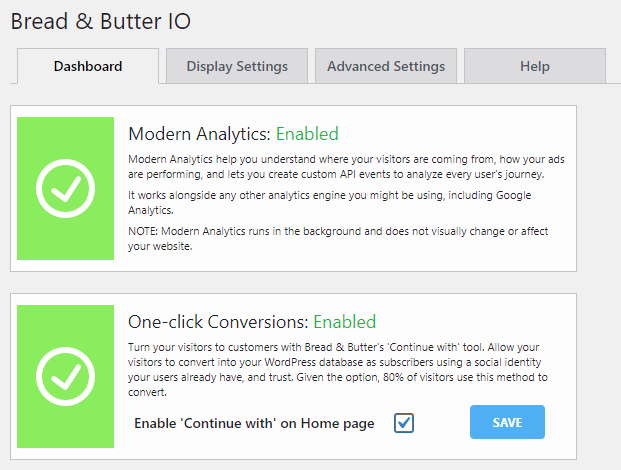Click the Modern Analytics checkmark circle icon

(x=65, y=188)
